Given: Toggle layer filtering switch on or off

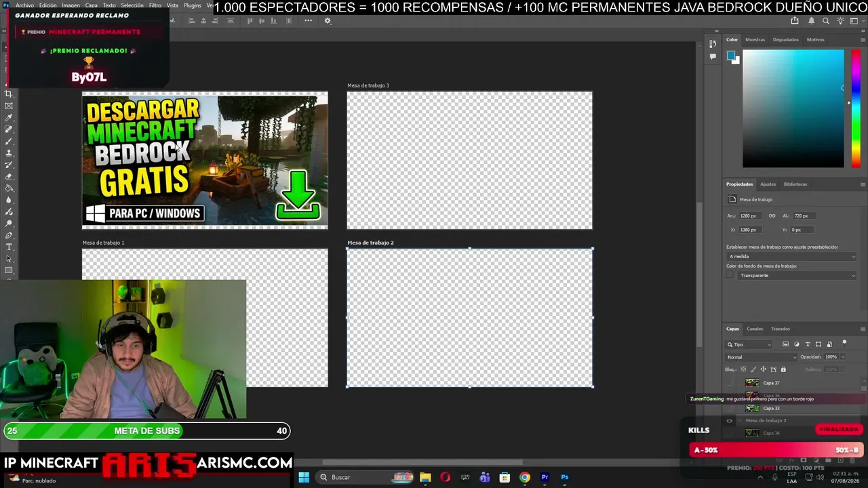Looking at the screenshot, I should (844, 343).
